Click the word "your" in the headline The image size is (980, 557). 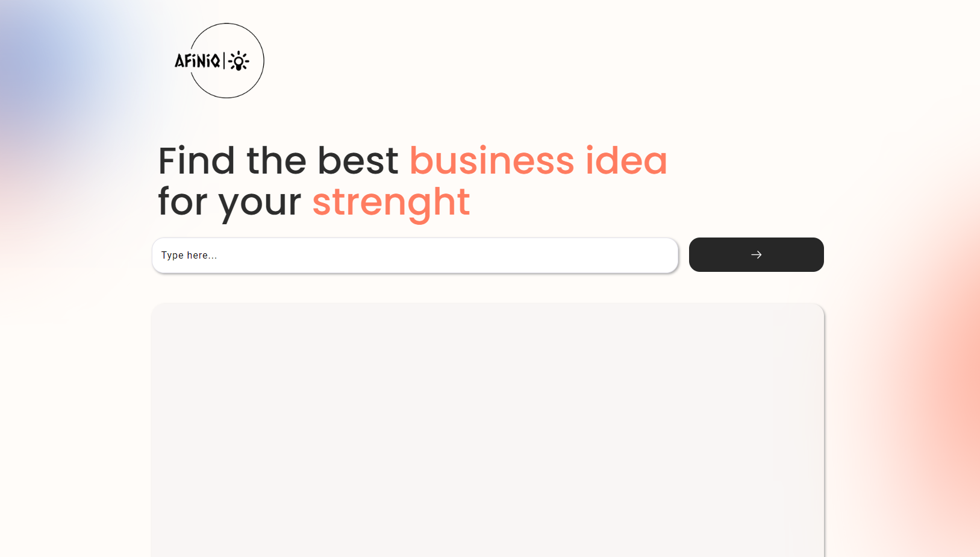click(x=260, y=203)
